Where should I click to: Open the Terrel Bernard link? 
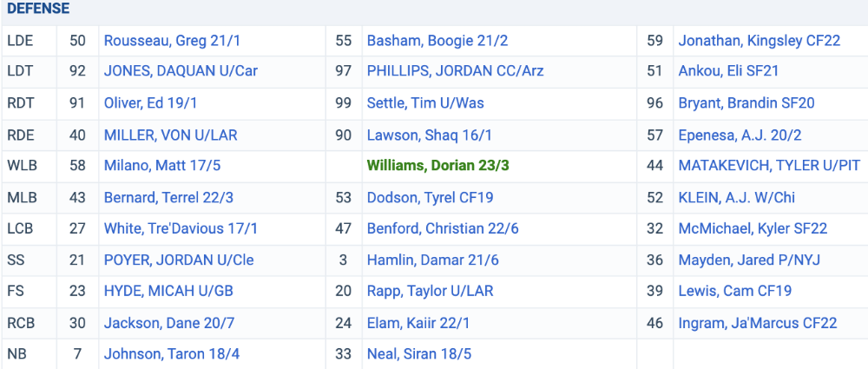coord(168,197)
